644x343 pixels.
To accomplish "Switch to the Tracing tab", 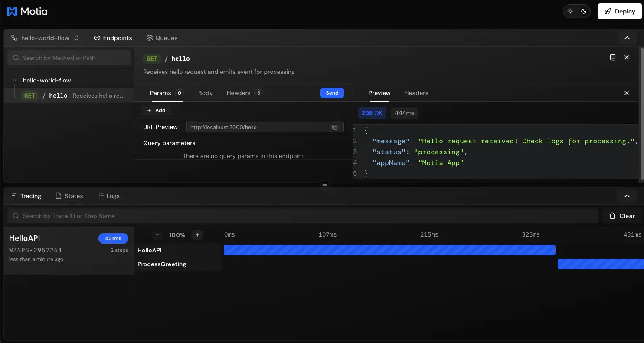I will 26,196.
